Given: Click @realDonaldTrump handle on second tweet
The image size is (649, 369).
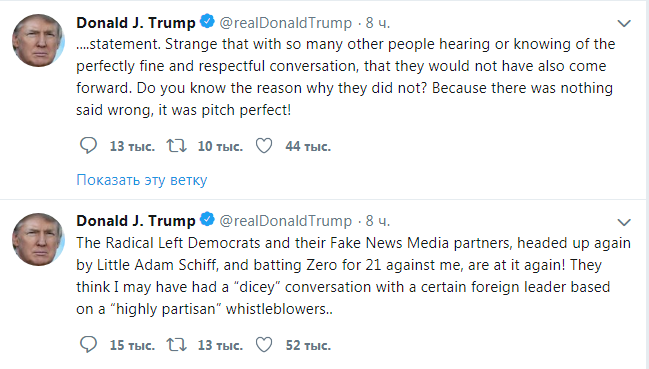Looking at the screenshot, I should pyautogui.click(x=285, y=221).
